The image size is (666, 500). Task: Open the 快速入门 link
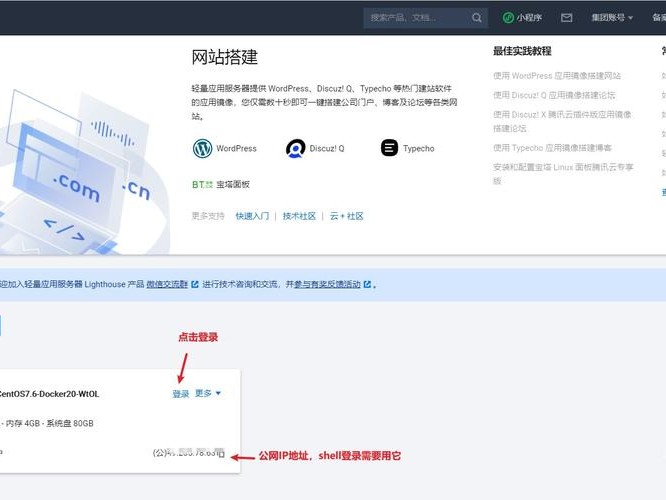252,216
